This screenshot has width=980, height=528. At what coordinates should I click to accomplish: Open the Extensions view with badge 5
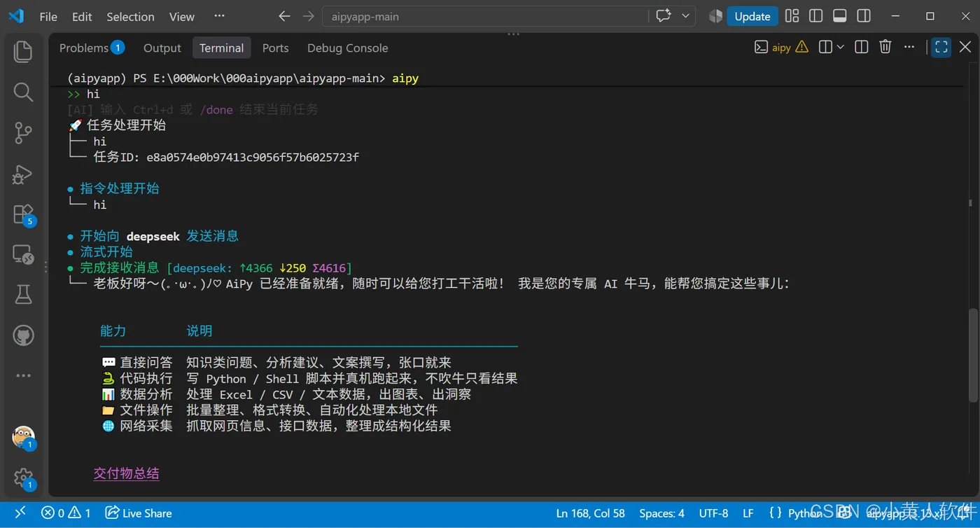[x=23, y=214]
